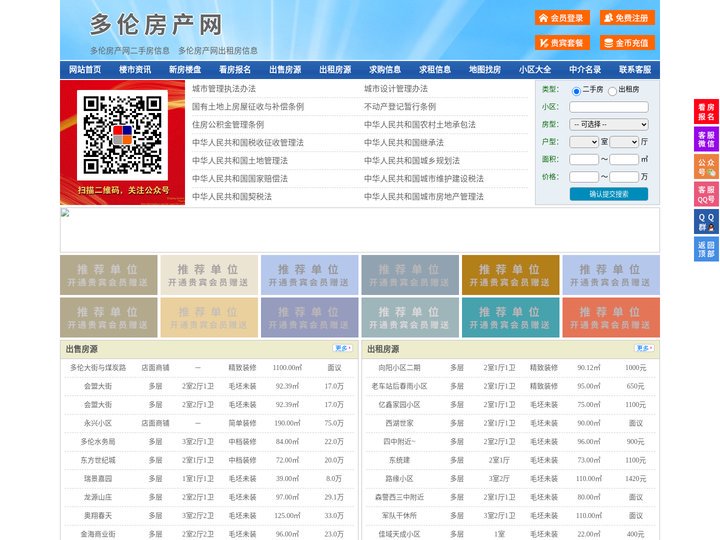Go to 网站首页 in the nav bar
This screenshot has width=720, height=540.
(85, 70)
